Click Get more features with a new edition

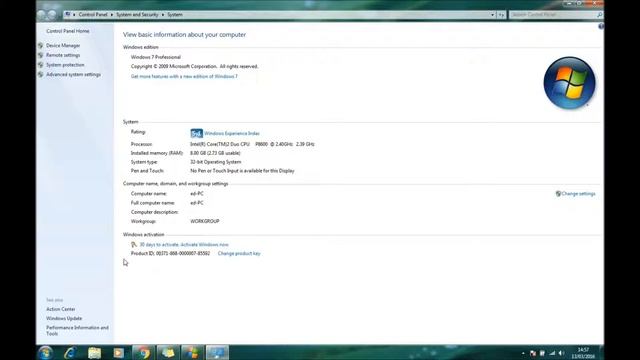(184, 76)
